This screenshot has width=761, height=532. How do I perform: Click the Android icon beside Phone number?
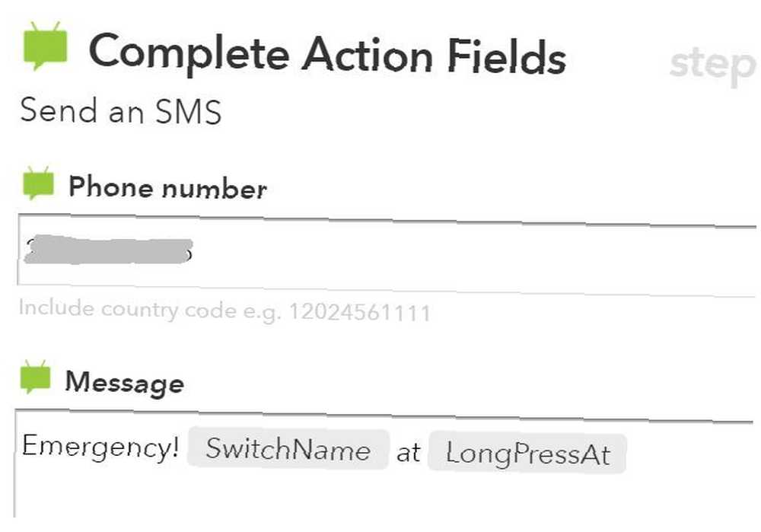pyautogui.click(x=38, y=183)
